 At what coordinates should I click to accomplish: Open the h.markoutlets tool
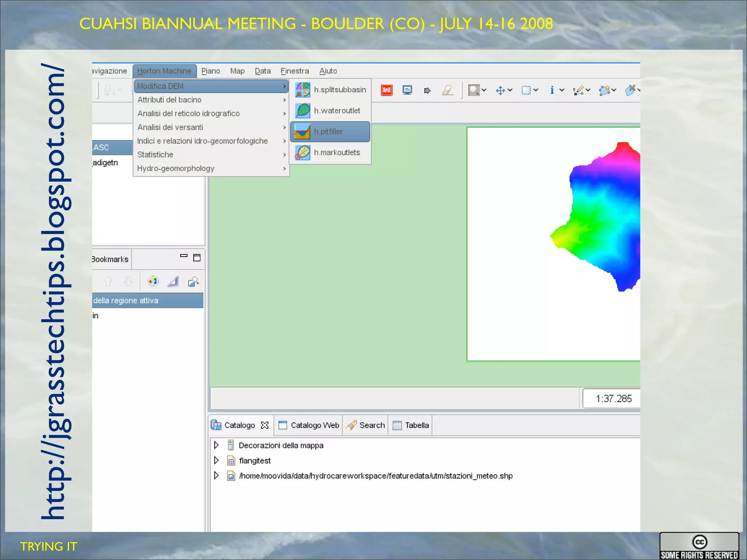336,152
